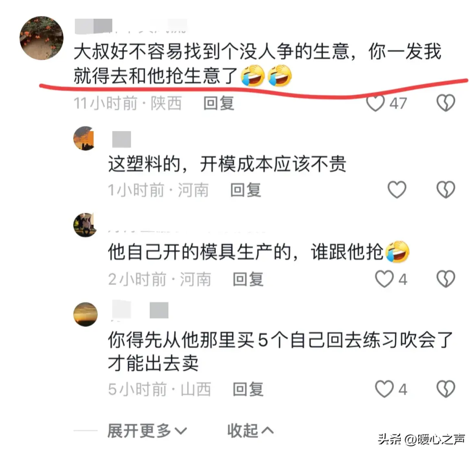The width and height of the screenshot is (476, 456).
Task: Open username of top Shaanxi commenter
Action: click(131, 26)
